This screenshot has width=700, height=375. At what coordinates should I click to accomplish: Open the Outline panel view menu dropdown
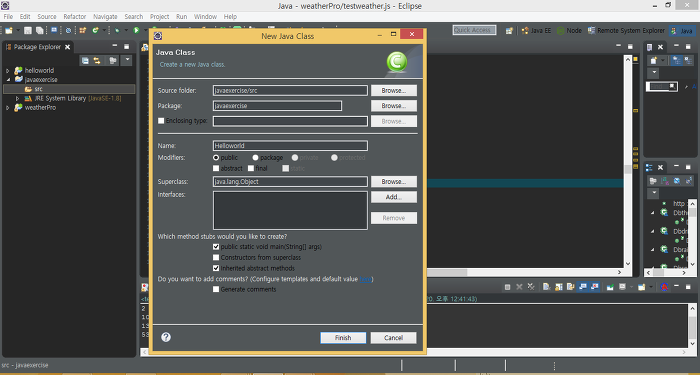[x=654, y=192]
